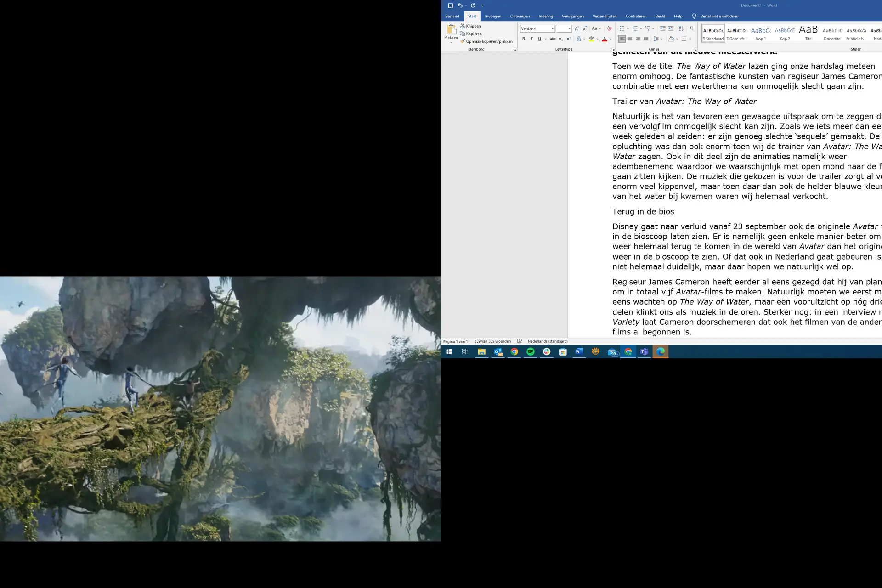The height and width of the screenshot is (588, 882).
Task: Switch to the Indeling tab
Action: (x=546, y=16)
